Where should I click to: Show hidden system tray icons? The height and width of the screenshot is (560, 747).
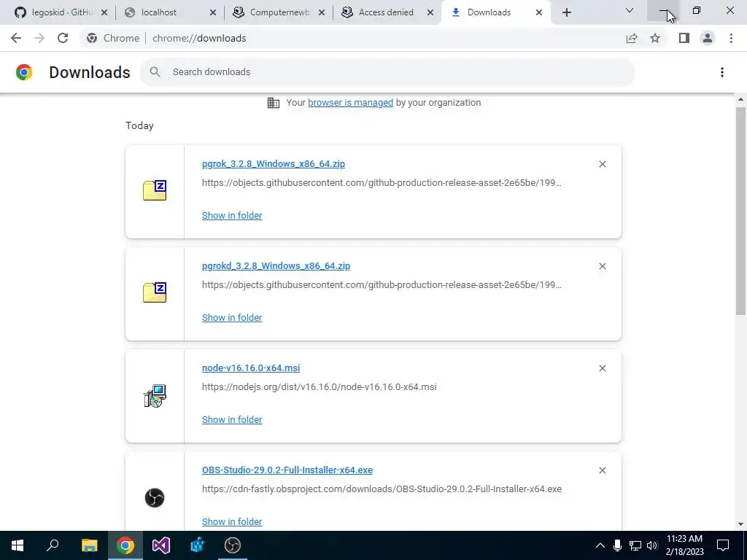(600, 545)
